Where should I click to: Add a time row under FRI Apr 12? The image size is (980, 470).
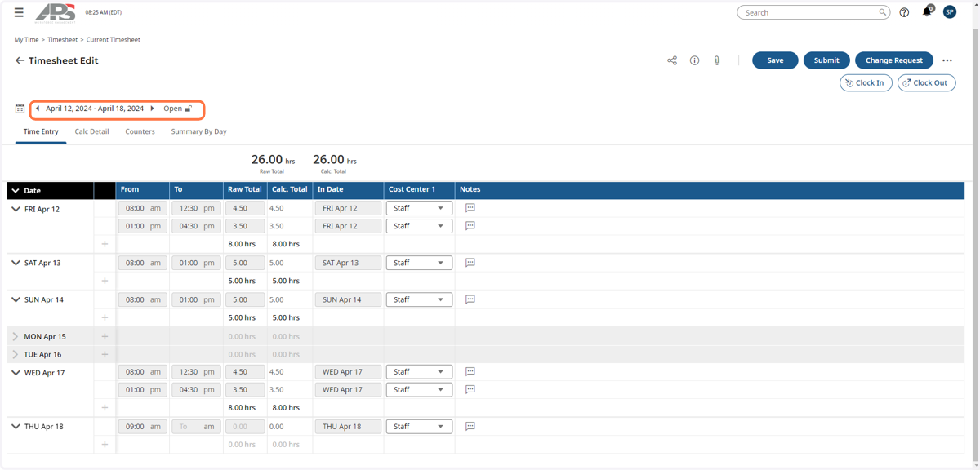(105, 244)
